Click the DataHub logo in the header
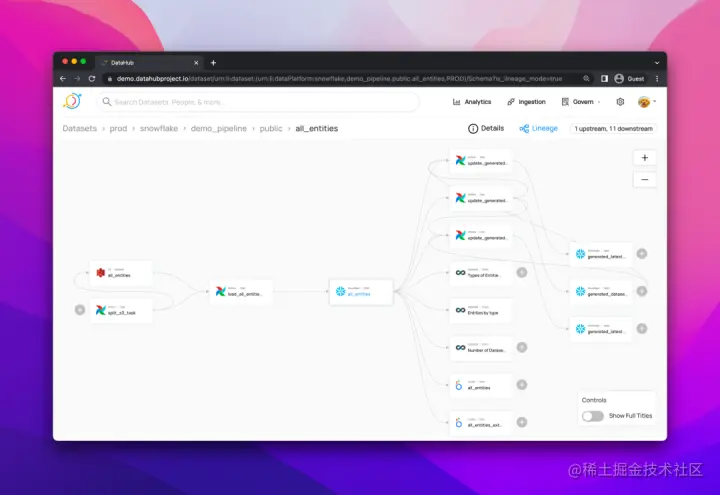Screen dimensions: 720x495 pyautogui.click(x=73, y=101)
